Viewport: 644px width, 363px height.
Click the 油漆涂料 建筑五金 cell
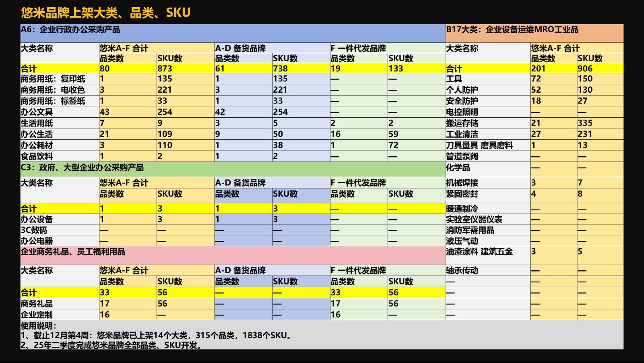[479, 252]
